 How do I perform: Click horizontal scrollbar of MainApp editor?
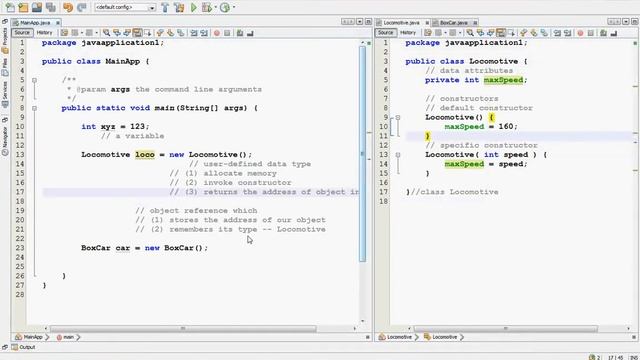[x=183, y=329]
